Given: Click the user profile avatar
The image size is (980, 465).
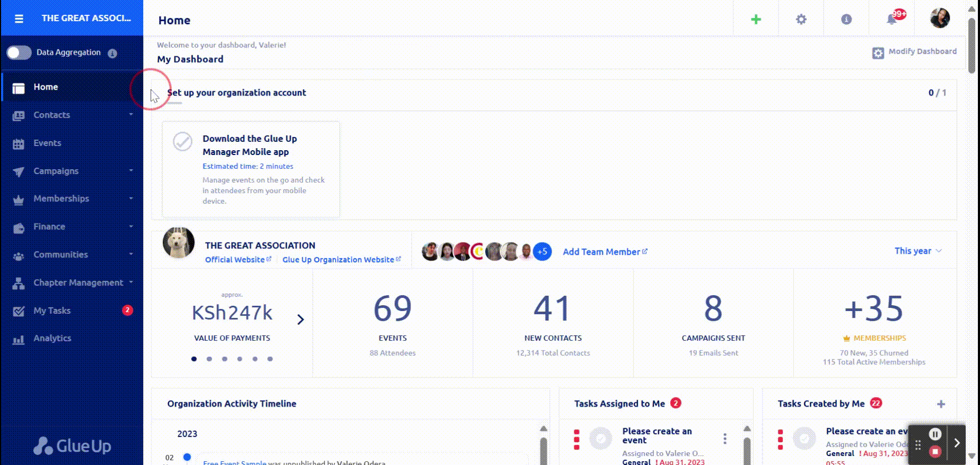Looking at the screenshot, I should (x=940, y=19).
